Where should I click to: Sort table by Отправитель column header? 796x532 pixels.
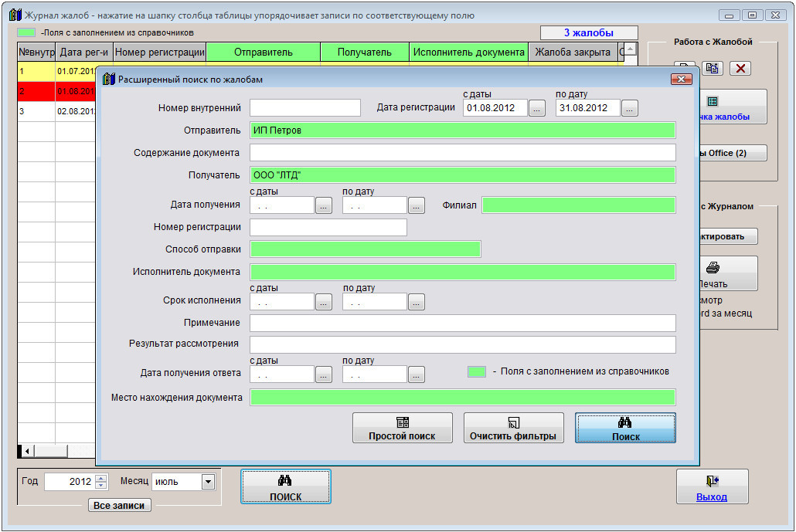click(x=263, y=53)
